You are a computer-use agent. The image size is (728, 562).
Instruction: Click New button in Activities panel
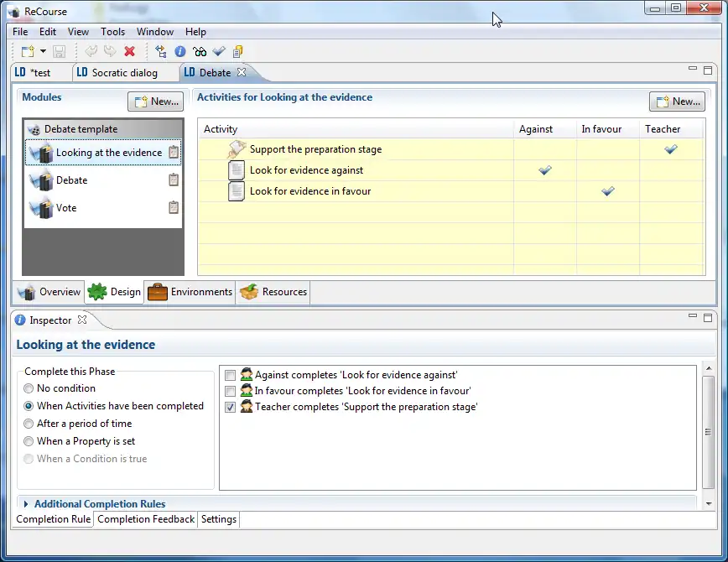(x=677, y=101)
